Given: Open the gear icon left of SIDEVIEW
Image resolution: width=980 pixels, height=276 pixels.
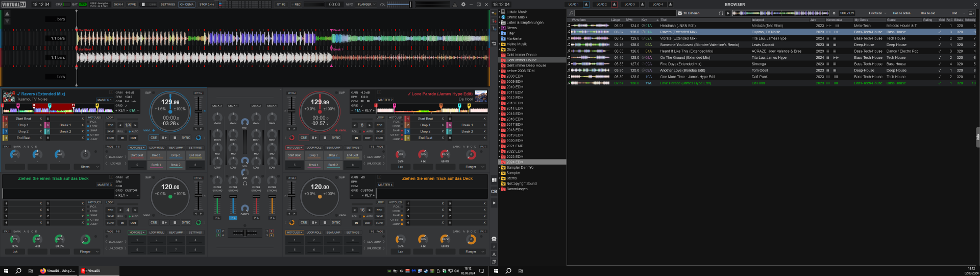Looking at the screenshot, I should click(x=834, y=13).
